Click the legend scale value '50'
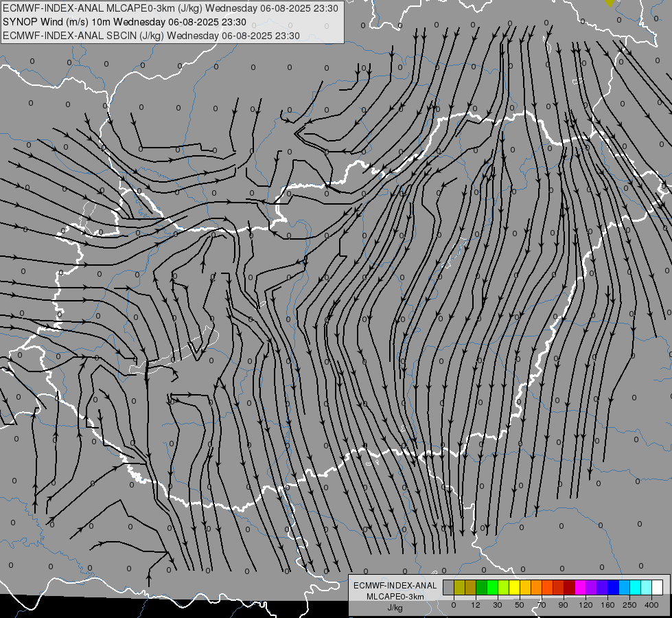672x618 pixels. click(520, 605)
